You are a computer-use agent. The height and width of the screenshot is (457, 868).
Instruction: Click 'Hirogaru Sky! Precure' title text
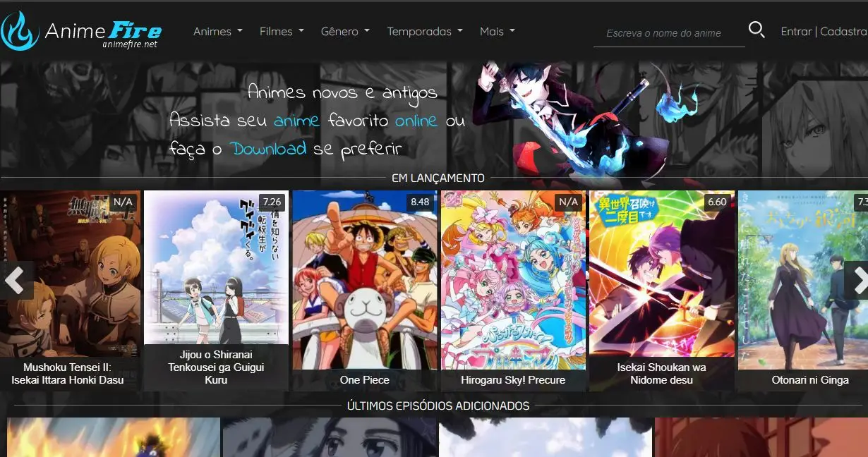click(513, 380)
